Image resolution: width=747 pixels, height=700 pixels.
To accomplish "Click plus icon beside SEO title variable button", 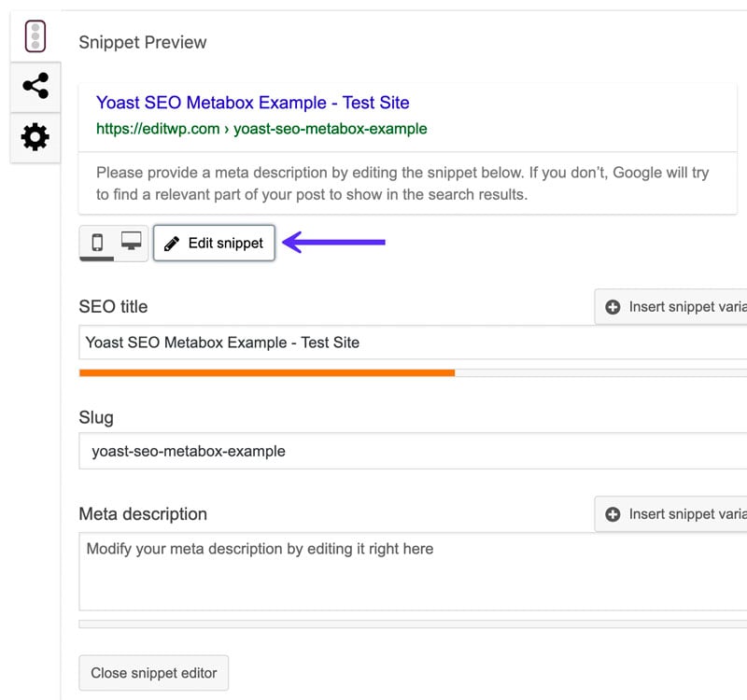I will 613,307.
